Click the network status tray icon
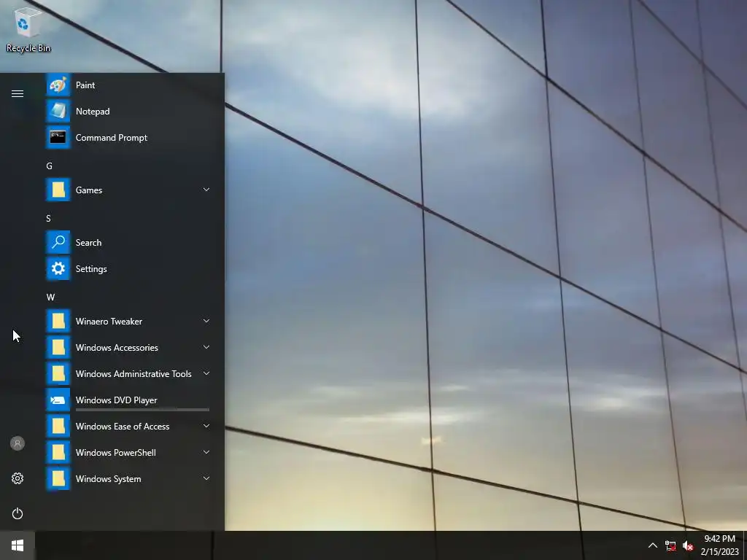The width and height of the screenshot is (747, 560). (670, 545)
